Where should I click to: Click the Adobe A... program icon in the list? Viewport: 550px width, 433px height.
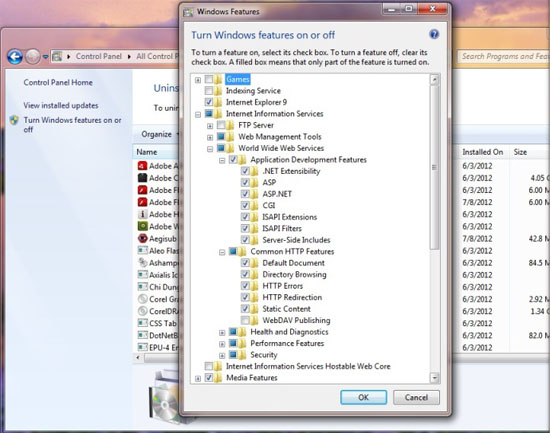(x=142, y=166)
